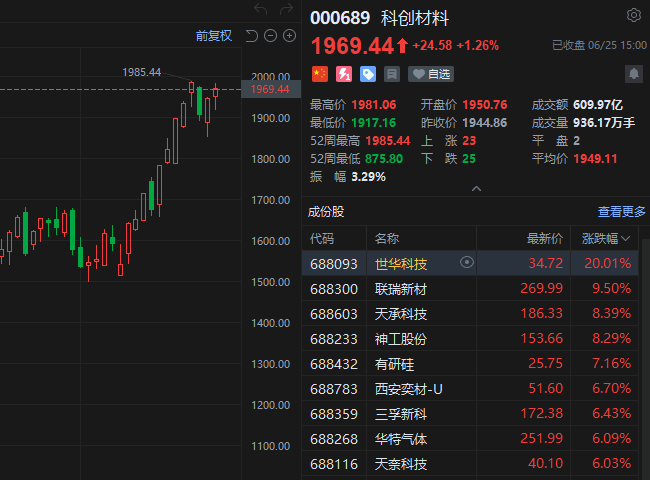Open stock 神工股份
Screen dimensions: 650x480
pos(401,339)
